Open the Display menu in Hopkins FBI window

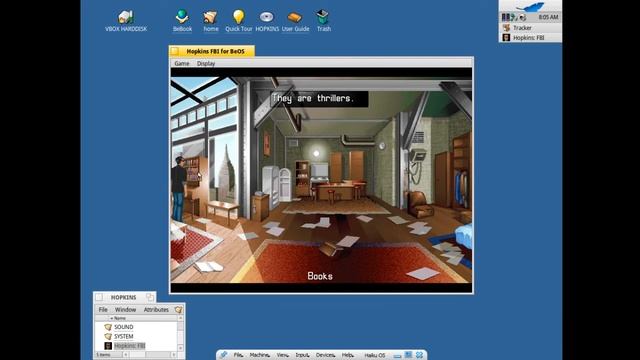[206, 63]
